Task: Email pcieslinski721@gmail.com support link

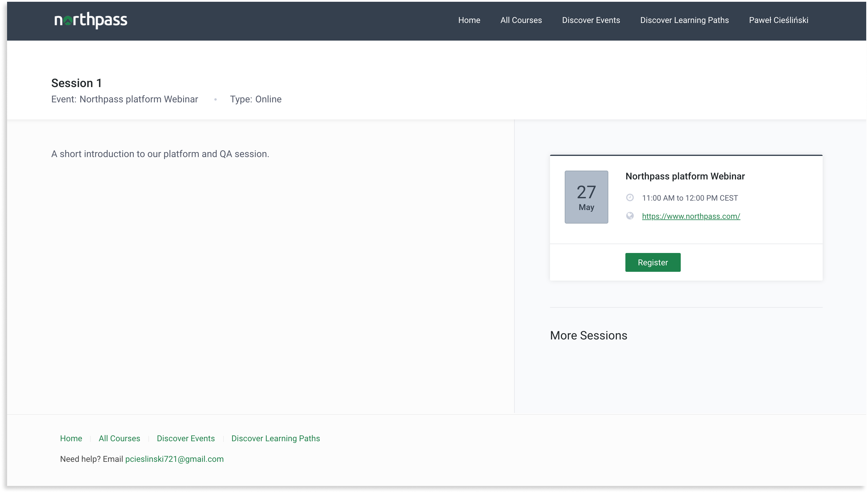Action: pos(174,459)
